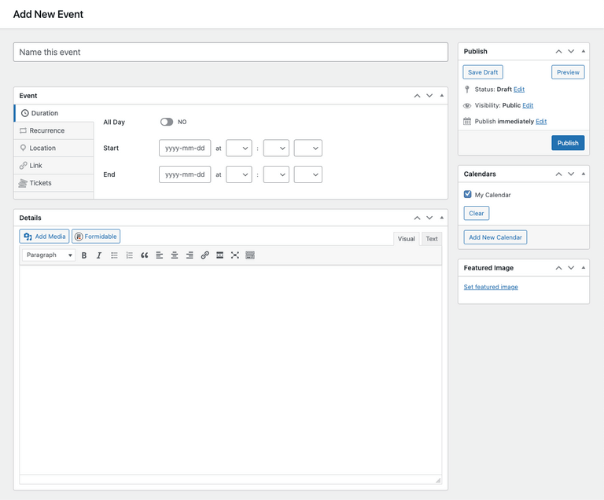Move Event panel down
The image size is (604, 500).
(430, 96)
